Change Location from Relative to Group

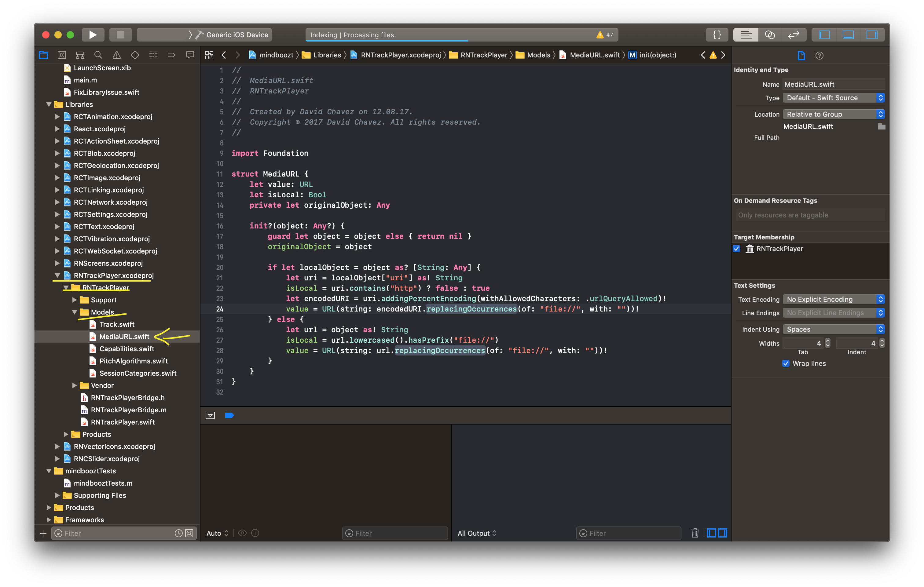click(x=833, y=114)
